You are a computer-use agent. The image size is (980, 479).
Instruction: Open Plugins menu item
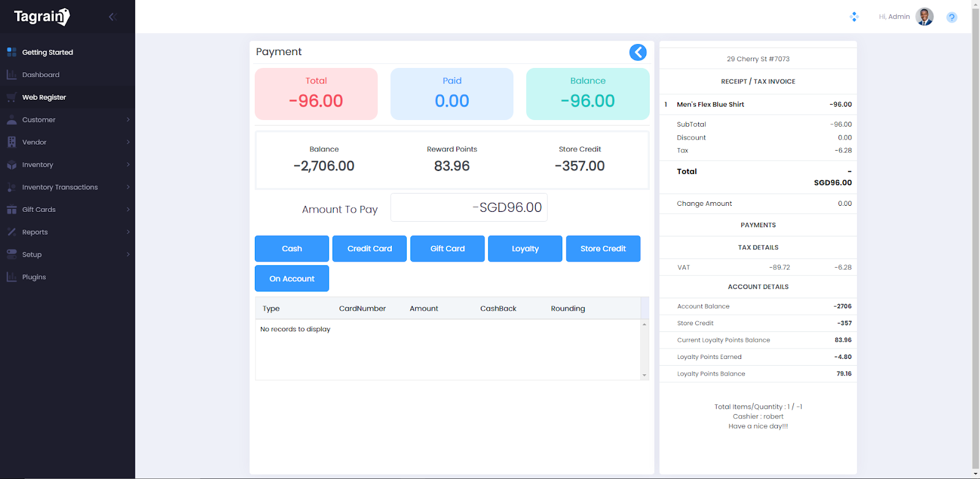point(67,277)
